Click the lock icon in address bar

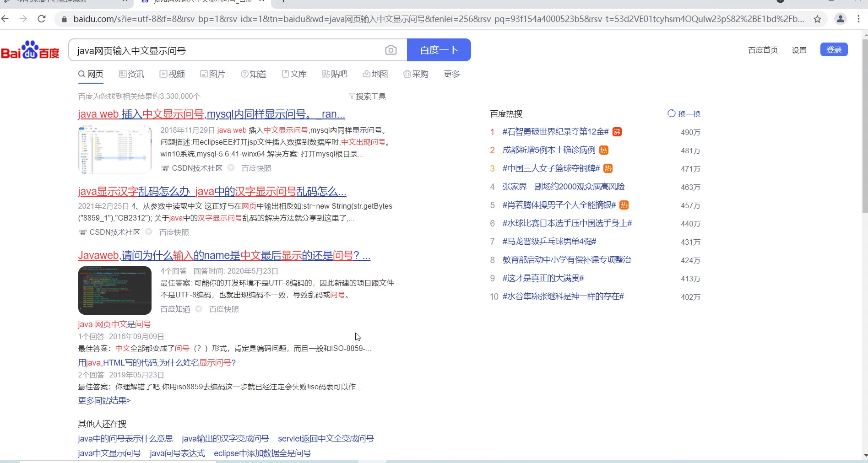[64, 19]
